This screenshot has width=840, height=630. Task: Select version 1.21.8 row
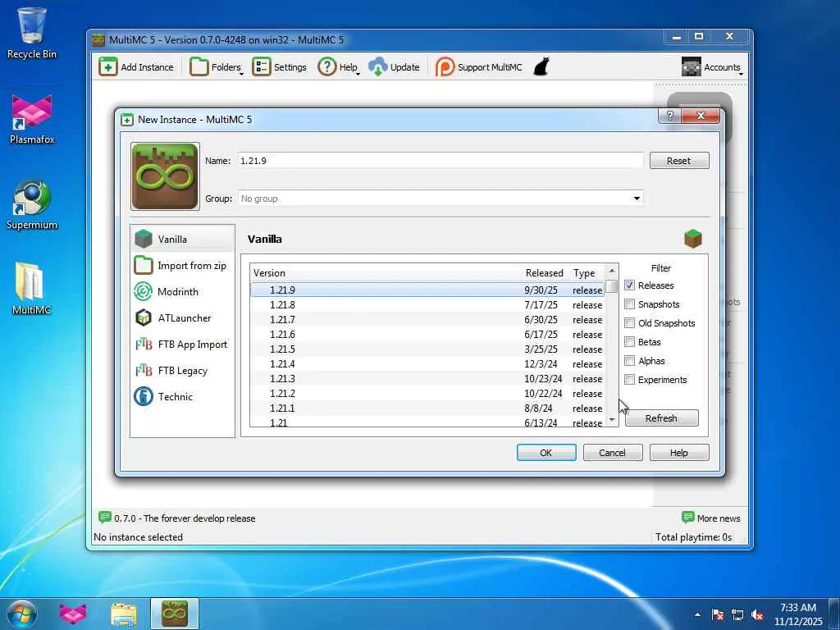427,305
